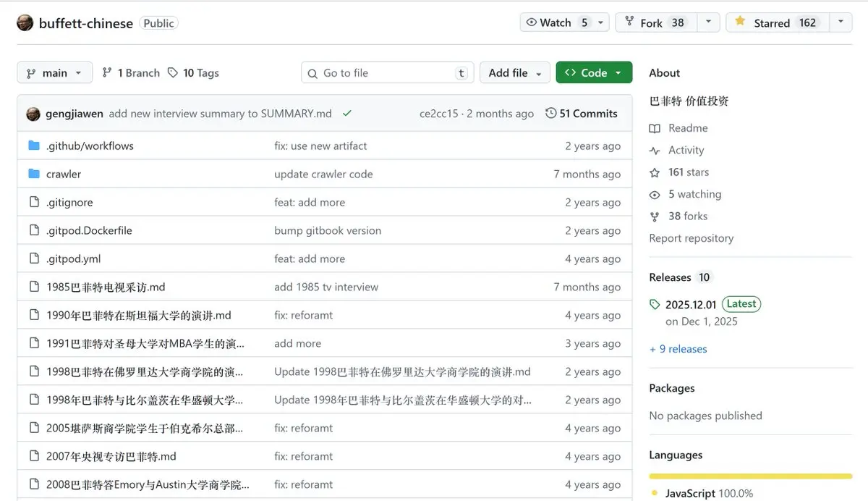Click the crawler folder icon

pos(34,174)
